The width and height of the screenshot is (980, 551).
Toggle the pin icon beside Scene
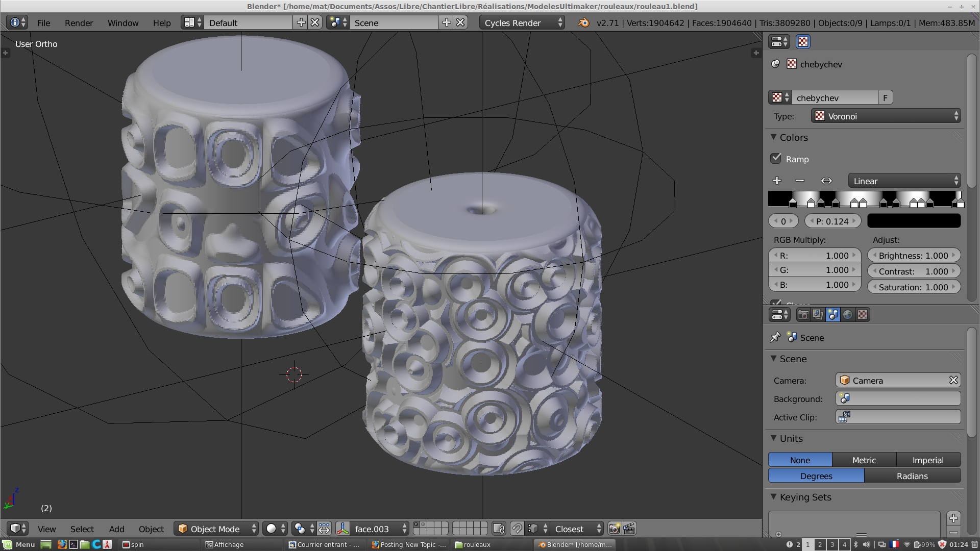775,337
